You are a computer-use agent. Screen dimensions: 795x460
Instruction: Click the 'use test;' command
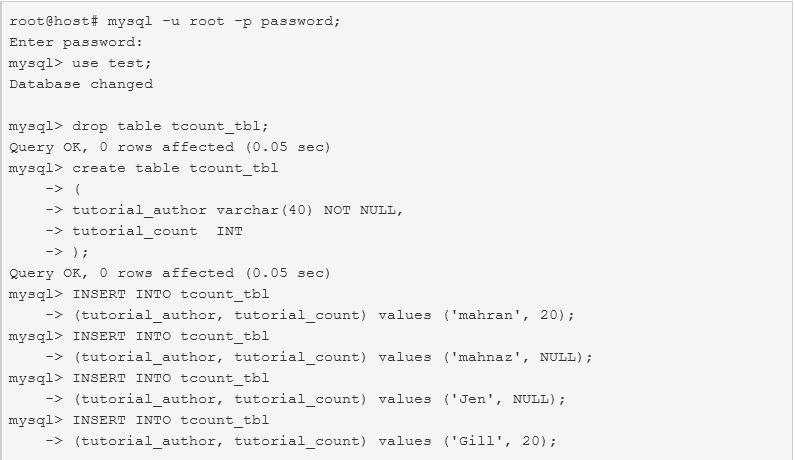112,63
